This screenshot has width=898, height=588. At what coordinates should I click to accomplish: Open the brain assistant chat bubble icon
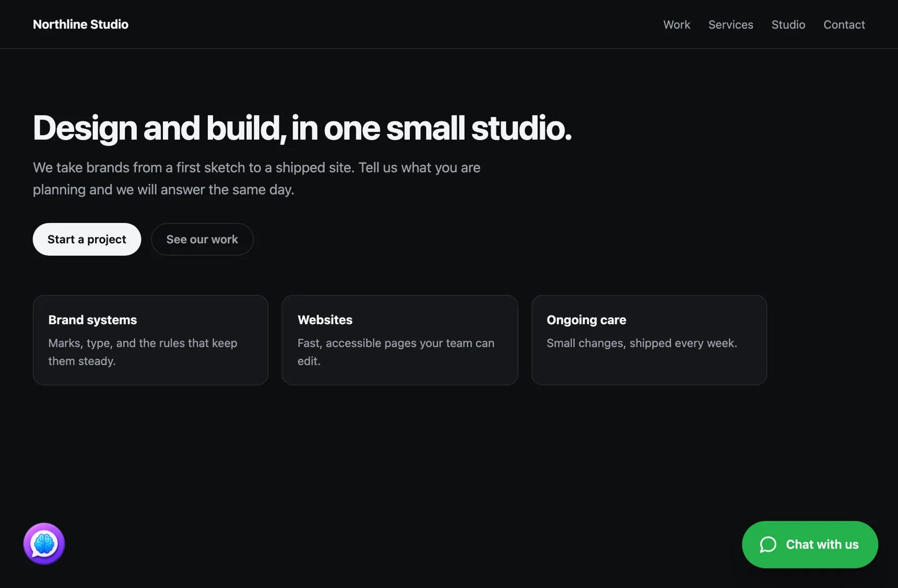click(44, 544)
